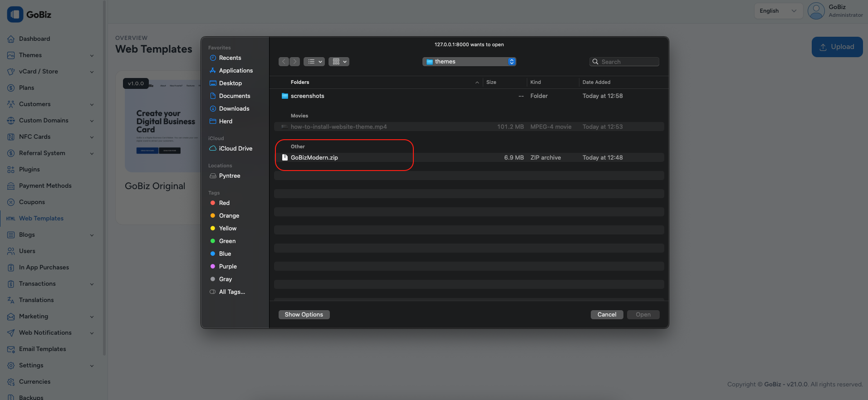
Task: Open the English language dropdown
Action: [x=778, y=11]
